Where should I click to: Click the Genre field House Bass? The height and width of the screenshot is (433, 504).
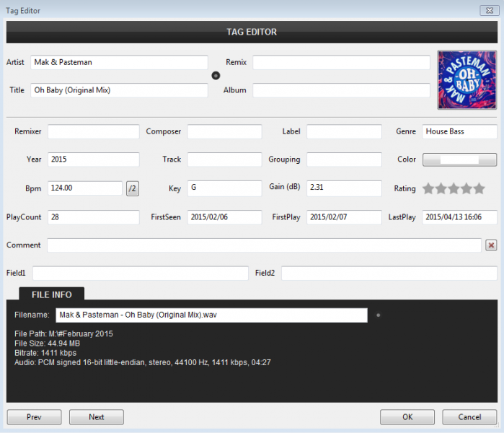coord(459,131)
